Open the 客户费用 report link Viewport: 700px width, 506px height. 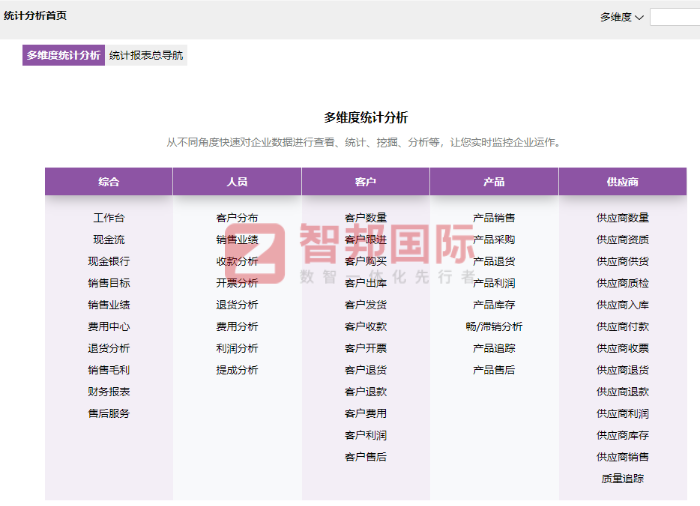point(366,414)
